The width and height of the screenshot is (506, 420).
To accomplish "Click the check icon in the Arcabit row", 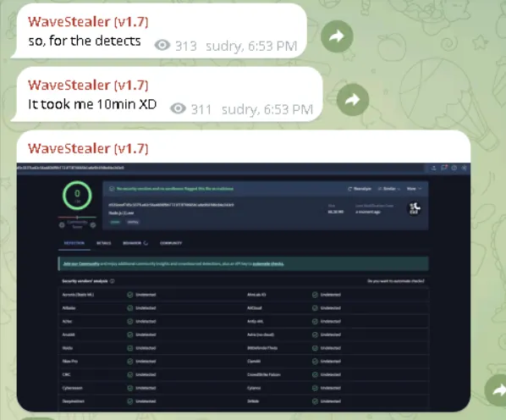I will 130,334.
